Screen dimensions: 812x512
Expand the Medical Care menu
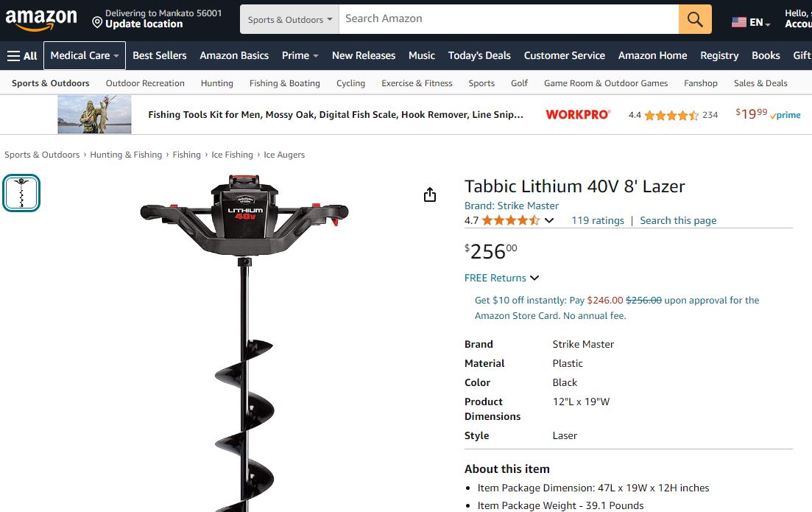coord(85,55)
